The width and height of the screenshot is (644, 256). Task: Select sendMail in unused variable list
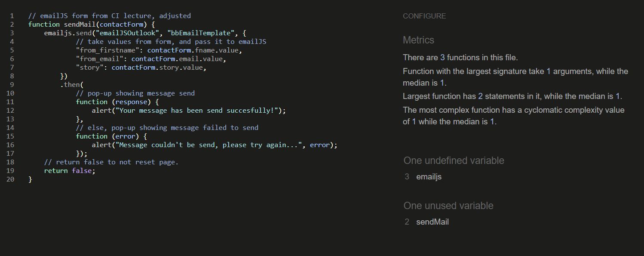click(x=432, y=222)
